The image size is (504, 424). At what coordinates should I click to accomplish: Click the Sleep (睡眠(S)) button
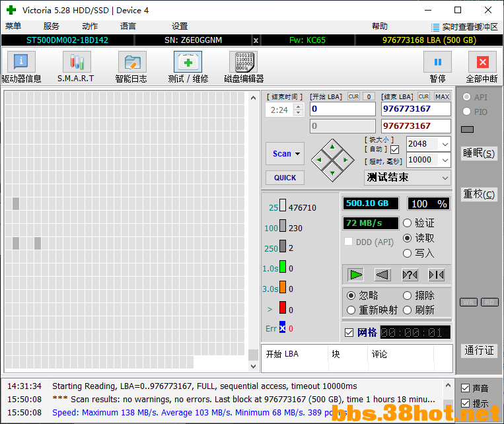pos(479,153)
